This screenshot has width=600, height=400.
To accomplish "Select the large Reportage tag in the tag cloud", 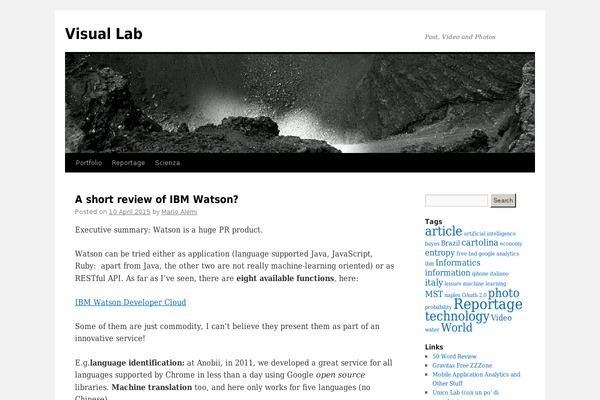I will (x=488, y=305).
